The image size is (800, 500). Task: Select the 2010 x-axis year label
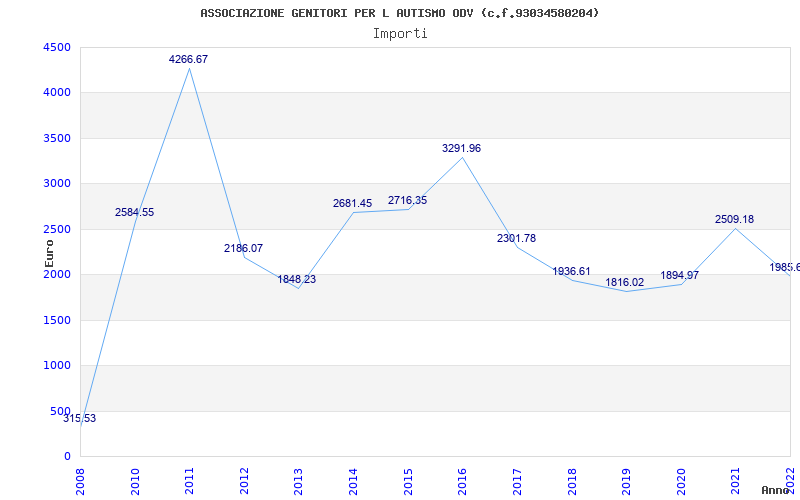pos(135,481)
